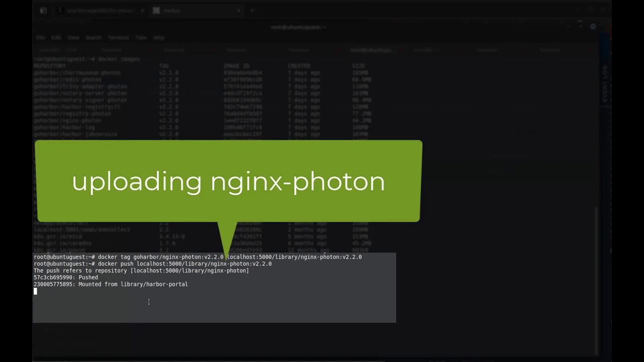Open a new browser tab with plus
Image resolution: width=644 pixels, height=362 pixels.
tap(253, 10)
